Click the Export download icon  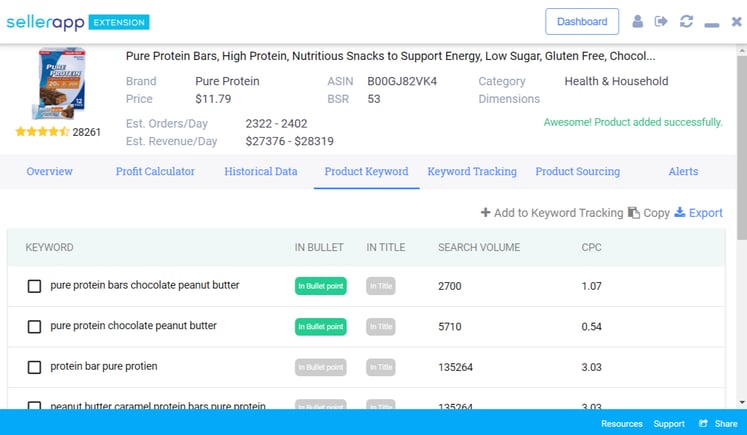[x=680, y=212]
